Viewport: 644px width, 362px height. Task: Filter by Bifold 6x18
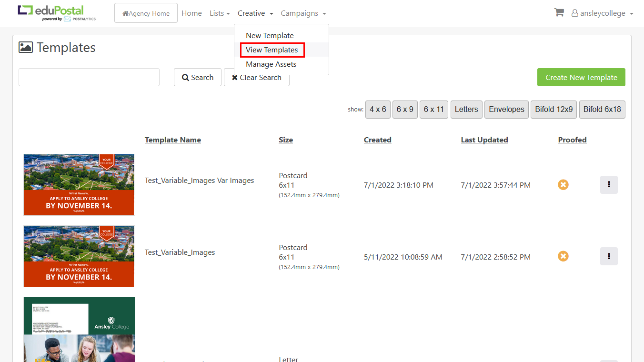(602, 109)
